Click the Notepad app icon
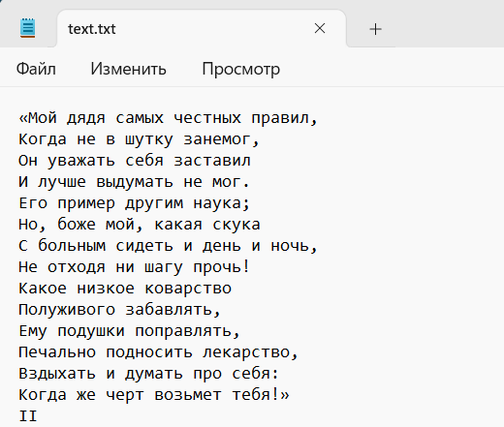504x427 pixels. coord(27,28)
